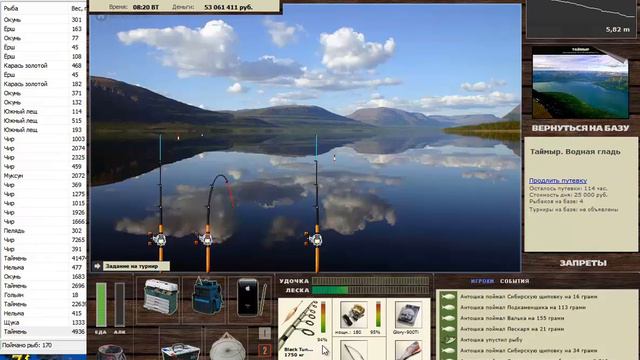Select the Таймень 4147 row
Screen dimensions: 640x360
pos(43,258)
